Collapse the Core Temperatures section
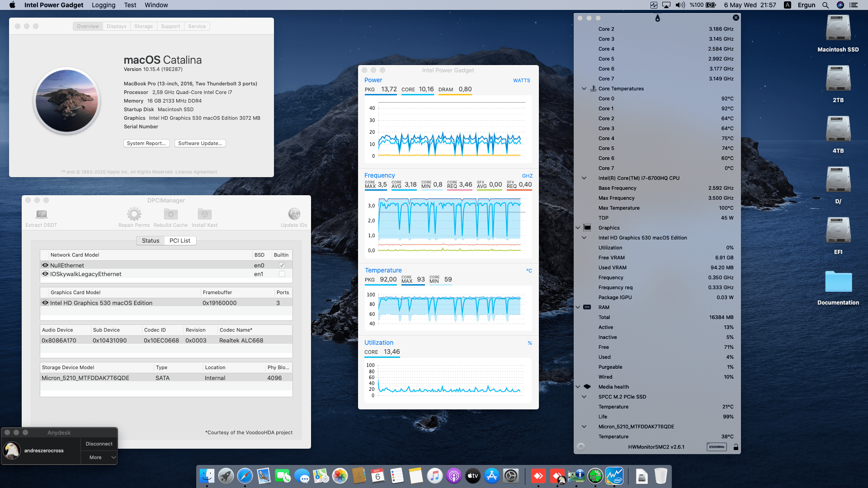The image size is (868, 488). (x=584, y=89)
